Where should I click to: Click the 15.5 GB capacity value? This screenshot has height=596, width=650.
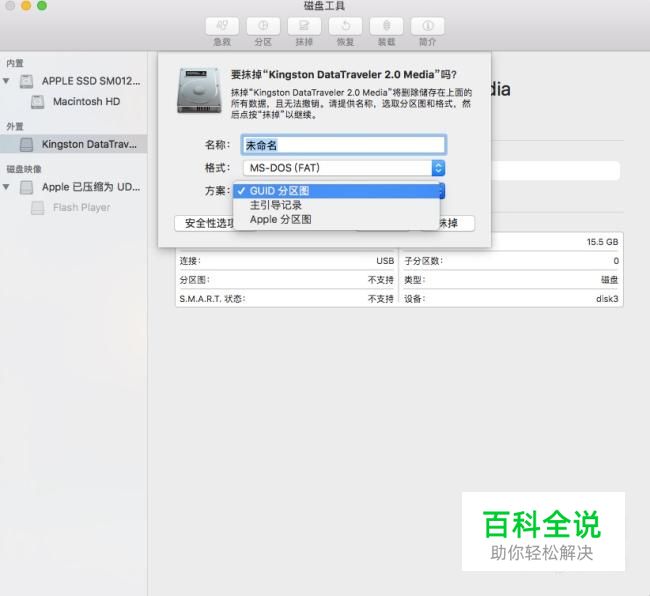tap(602, 242)
